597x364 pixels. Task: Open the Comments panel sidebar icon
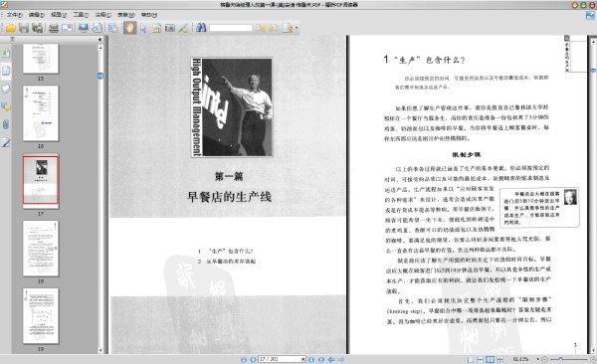coord(6,107)
